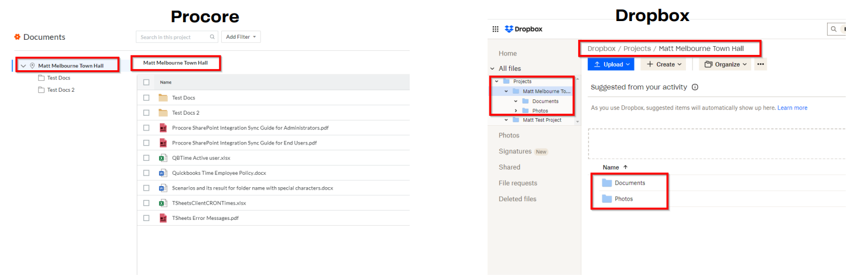868x279 pixels.
Task: Click the Search in this project field
Action: pyautogui.click(x=177, y=37)
